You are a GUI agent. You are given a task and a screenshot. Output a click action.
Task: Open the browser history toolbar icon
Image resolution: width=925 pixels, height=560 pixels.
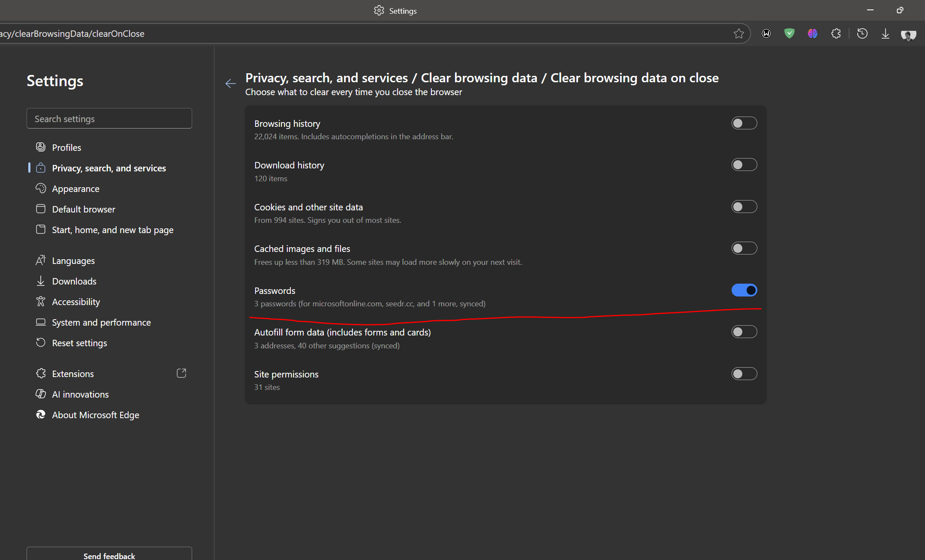[x=862, y=34]
